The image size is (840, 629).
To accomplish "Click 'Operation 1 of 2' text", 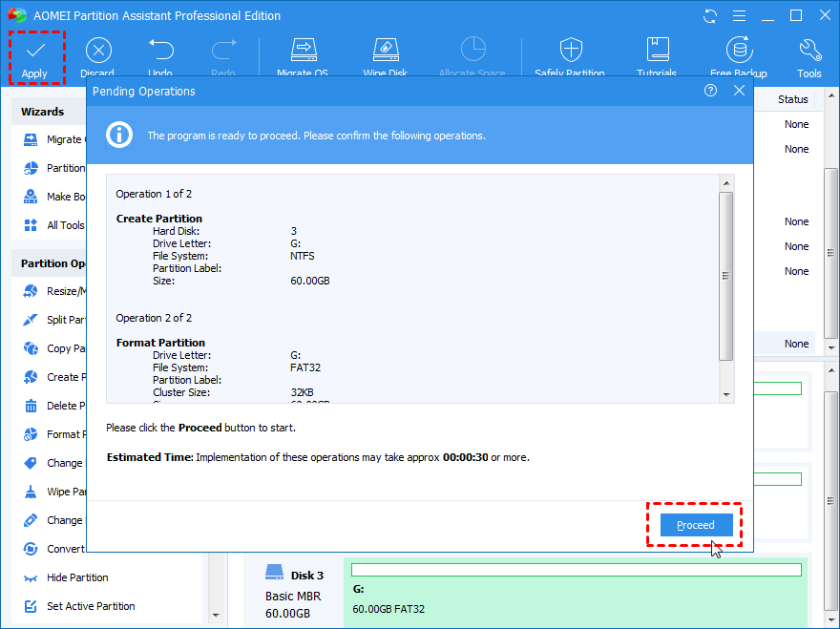I will pos(154,194).
